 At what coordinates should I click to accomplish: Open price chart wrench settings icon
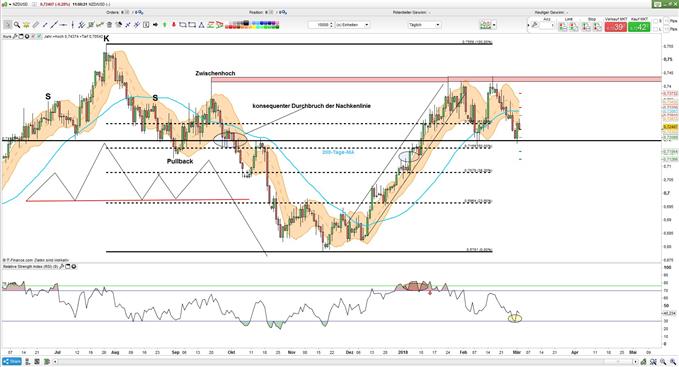[x=15, y=36]
